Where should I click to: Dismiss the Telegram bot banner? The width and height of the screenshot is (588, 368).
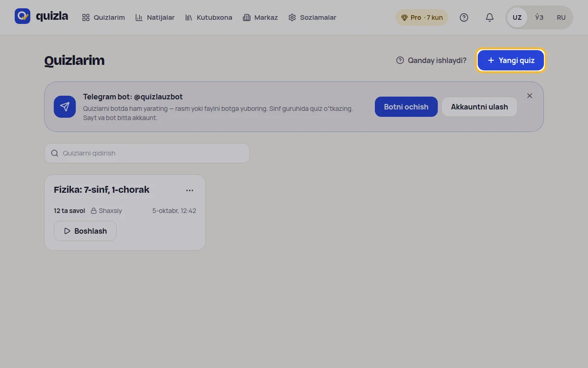(x=530, y=96)
